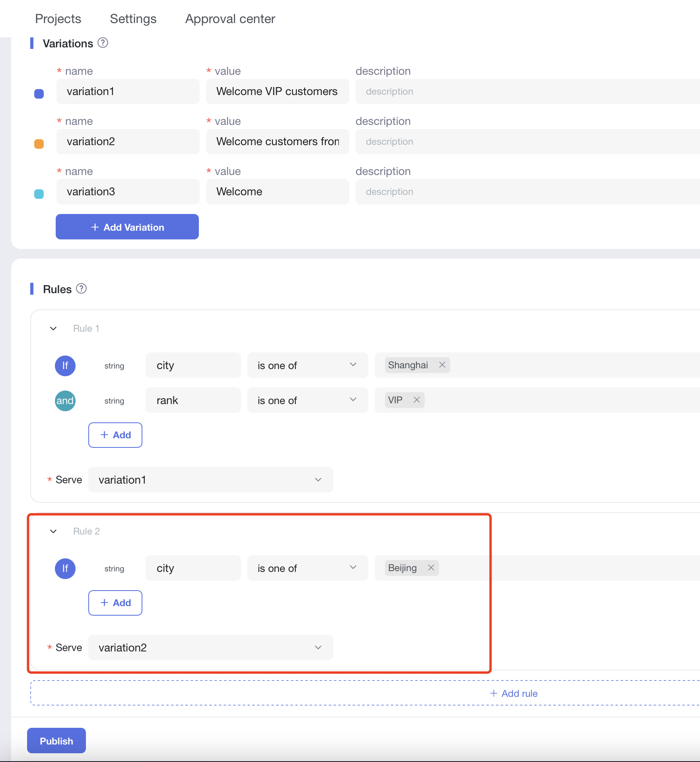
Task: Click the blue 'If' badge in Rule 1
Action: 65,365
